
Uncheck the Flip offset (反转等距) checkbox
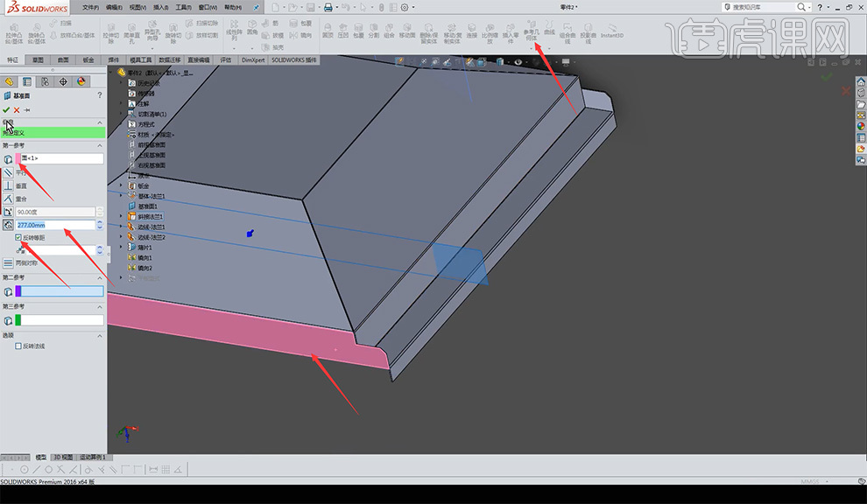tap(18, 237)
